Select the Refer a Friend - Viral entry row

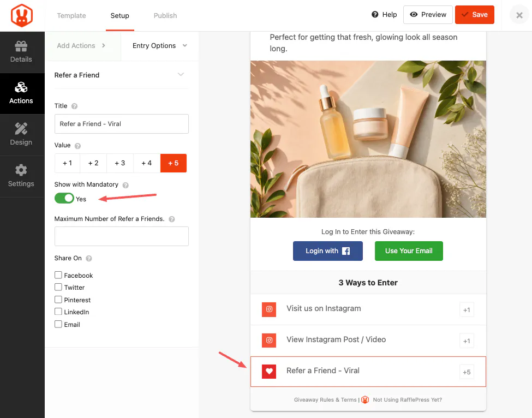[368, 372]
